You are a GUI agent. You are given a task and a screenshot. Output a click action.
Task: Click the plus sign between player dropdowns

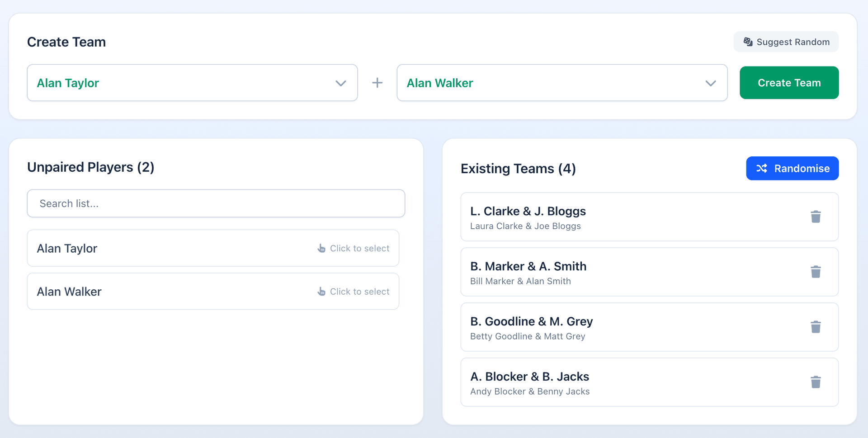click(x=377, y=83)
